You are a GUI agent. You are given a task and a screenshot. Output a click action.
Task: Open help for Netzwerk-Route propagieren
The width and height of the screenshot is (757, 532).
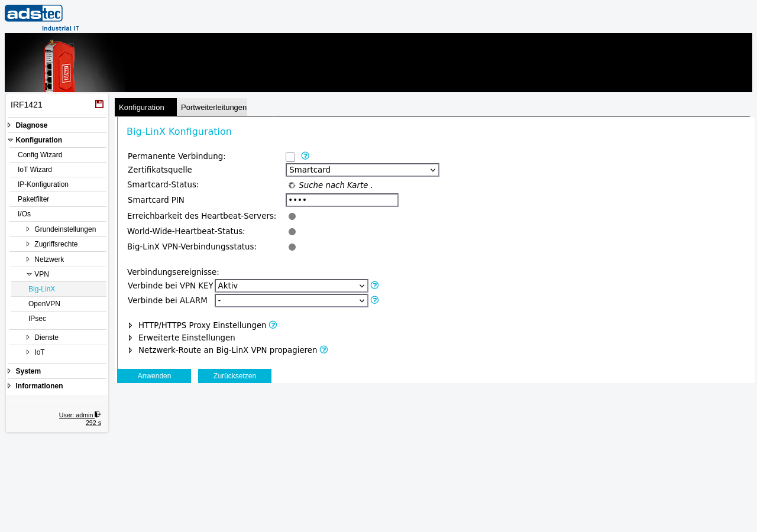coord(323,349)
